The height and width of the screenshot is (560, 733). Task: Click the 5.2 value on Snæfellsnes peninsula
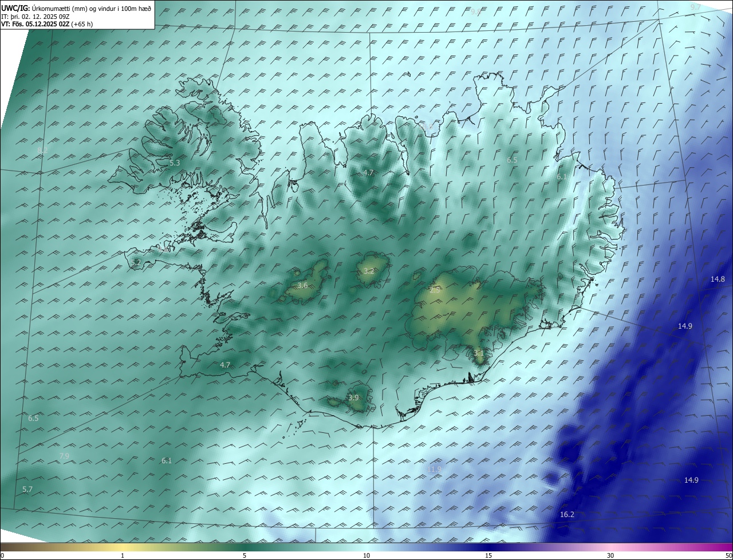136,262
